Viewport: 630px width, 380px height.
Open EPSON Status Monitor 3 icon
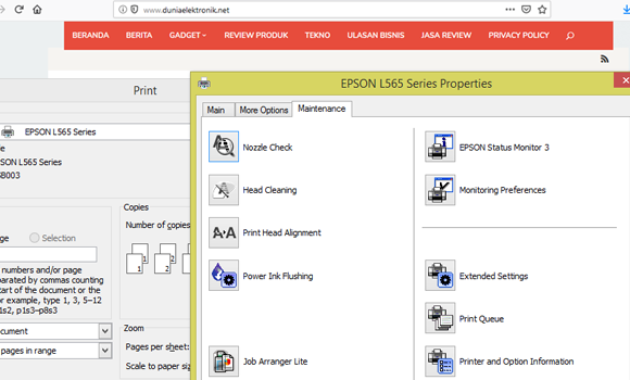[x=440, y=147]
